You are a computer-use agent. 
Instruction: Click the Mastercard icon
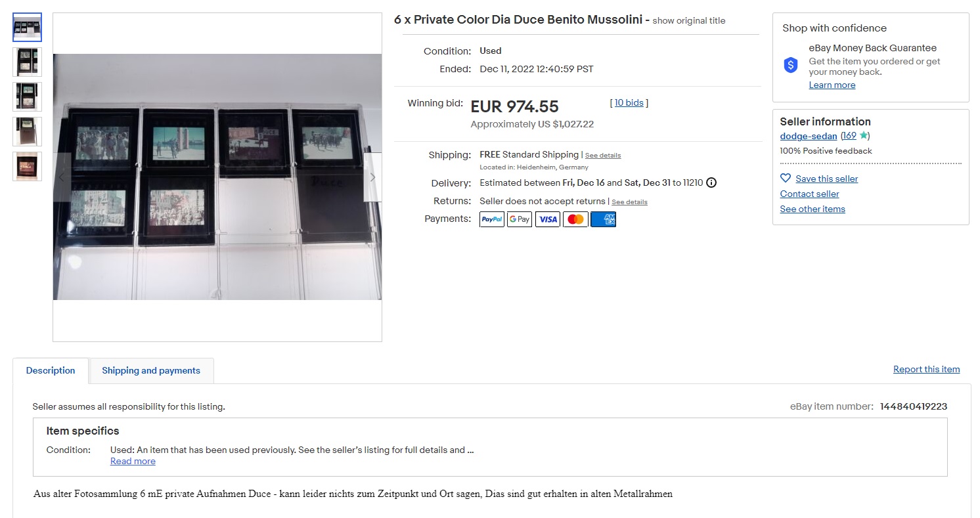pyautogui.click(x=575, y=219)
